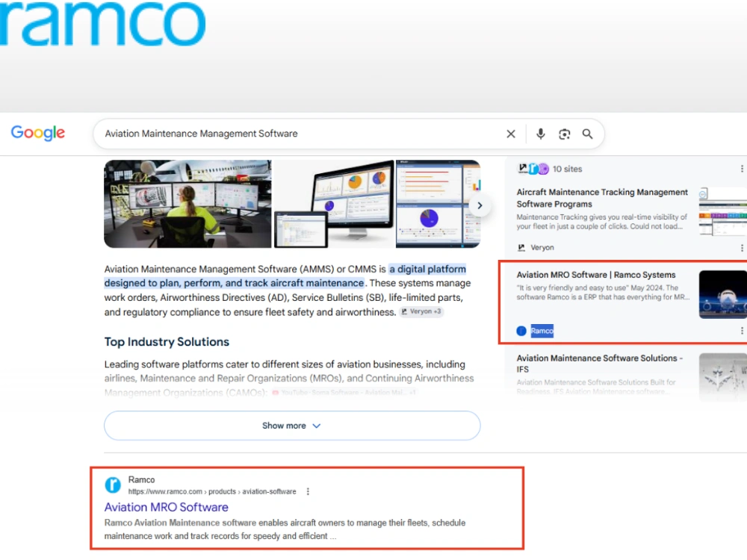The width and height of the screenshot is (747, 560).
Task: Click inside the Google search input field
Action: pos(300,134)
